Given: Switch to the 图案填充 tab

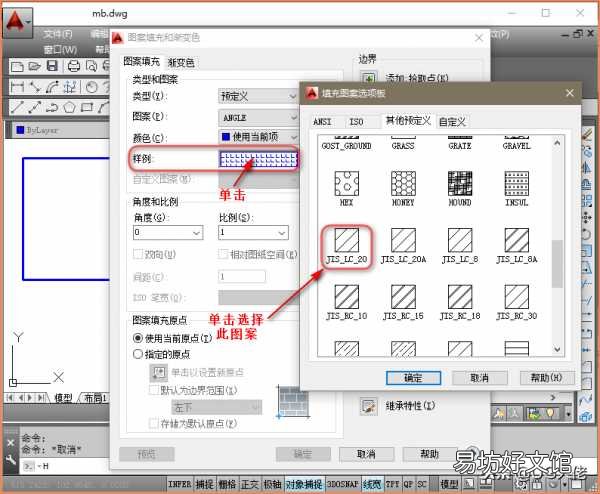Looking at the screenshot, I should pos(141,61).
